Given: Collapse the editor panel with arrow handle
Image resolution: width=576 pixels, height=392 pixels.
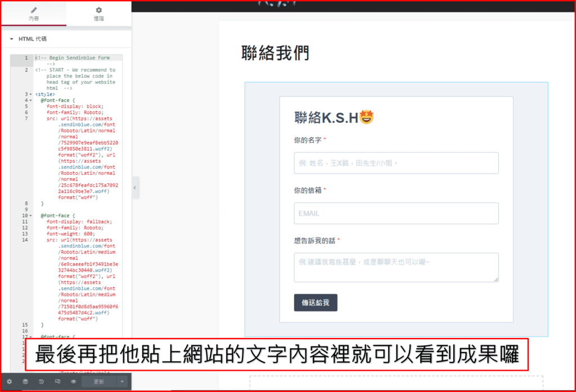Looking at the screenshot, I should click(136, 188).
